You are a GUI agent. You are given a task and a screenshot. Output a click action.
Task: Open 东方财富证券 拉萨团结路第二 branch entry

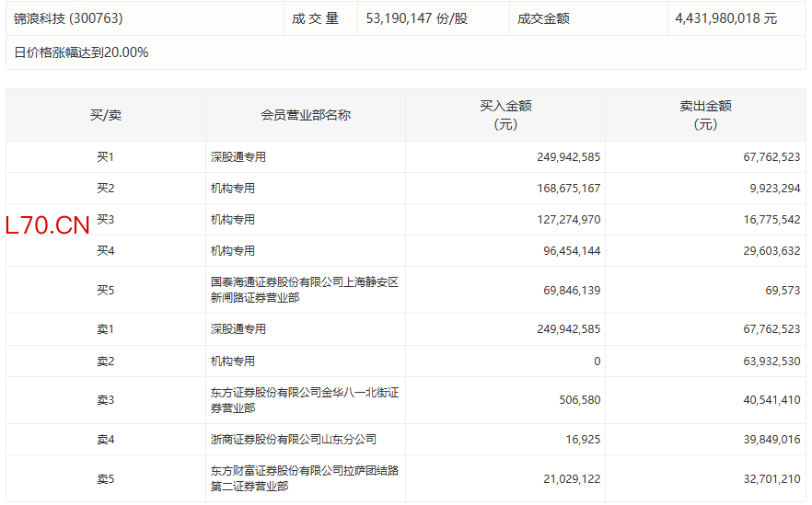[304, 478]
